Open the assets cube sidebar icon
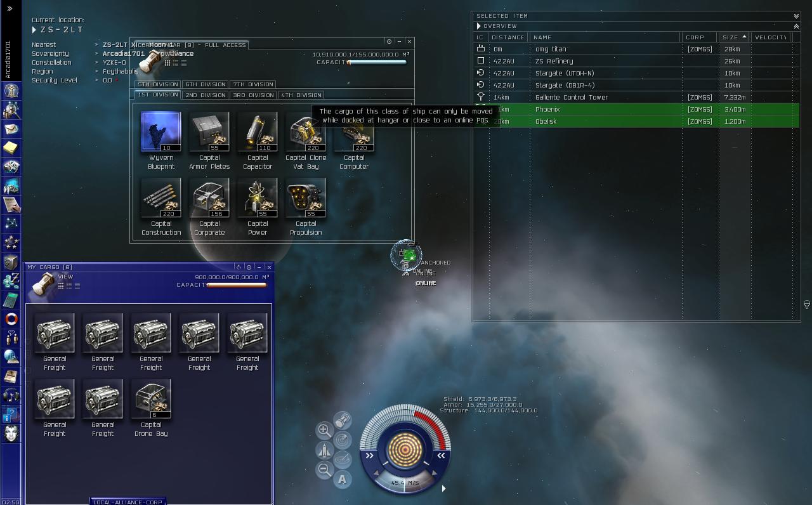The height and width of the screenshot is (505, 812). (x=11, y=262)
